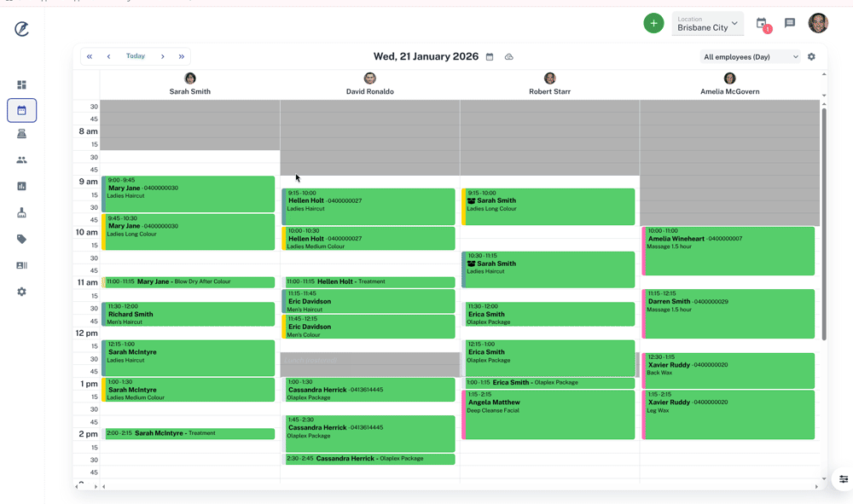Click the price tag icon in the sidebar
Viewport: 853px width, 504px height.
(x=21, y=239)
